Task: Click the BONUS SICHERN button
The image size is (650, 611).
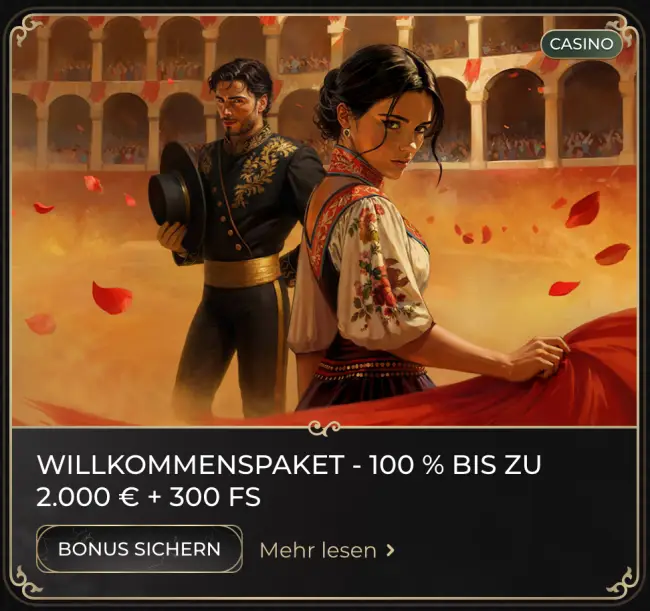Action: click(x=139, y=549)
